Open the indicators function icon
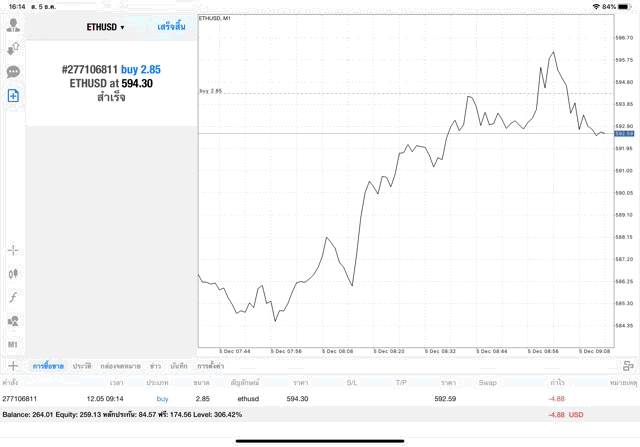 click(13, 297)
